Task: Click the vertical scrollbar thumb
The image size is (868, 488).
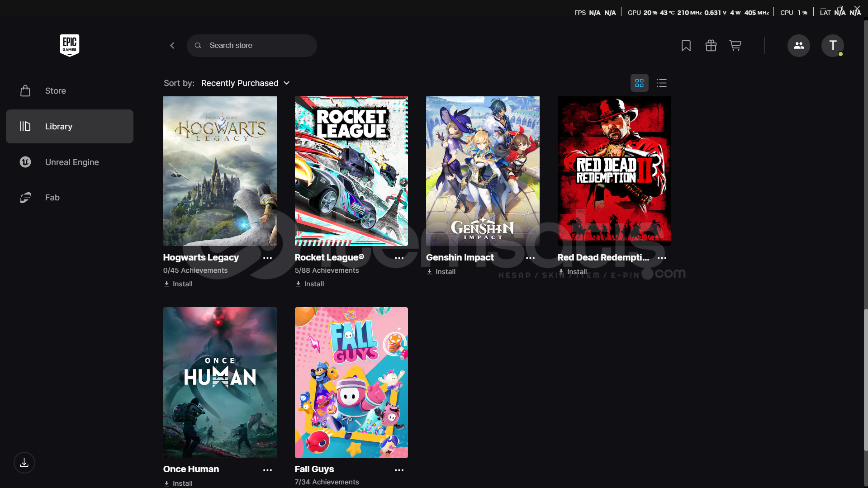Action: click(x=866, y=380)
